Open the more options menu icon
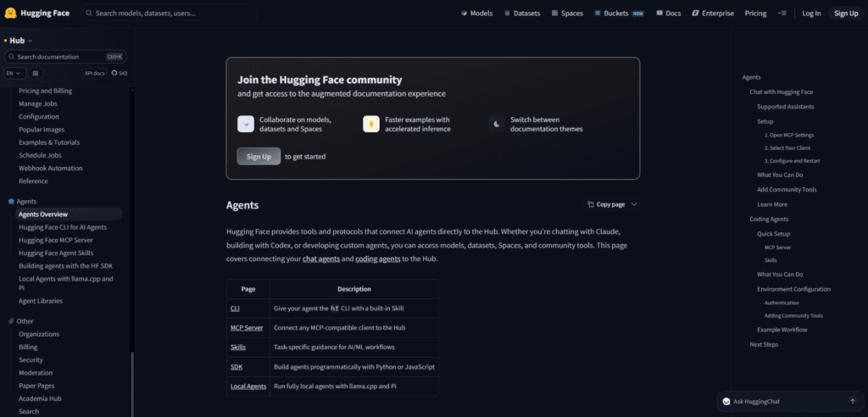Screen dimensions: 868x417 click(x=782, y=14)
